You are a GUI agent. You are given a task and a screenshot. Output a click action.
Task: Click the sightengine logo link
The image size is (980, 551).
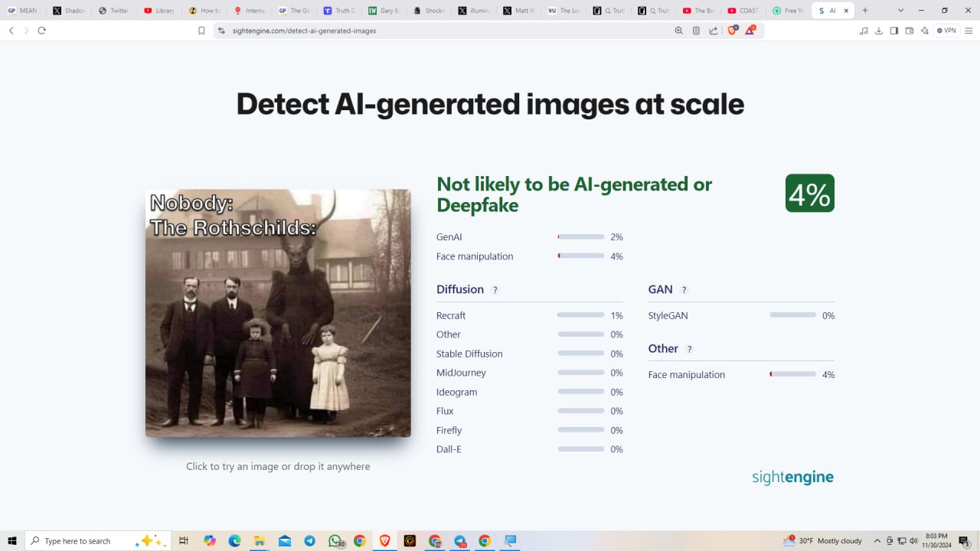coord(792,478)
